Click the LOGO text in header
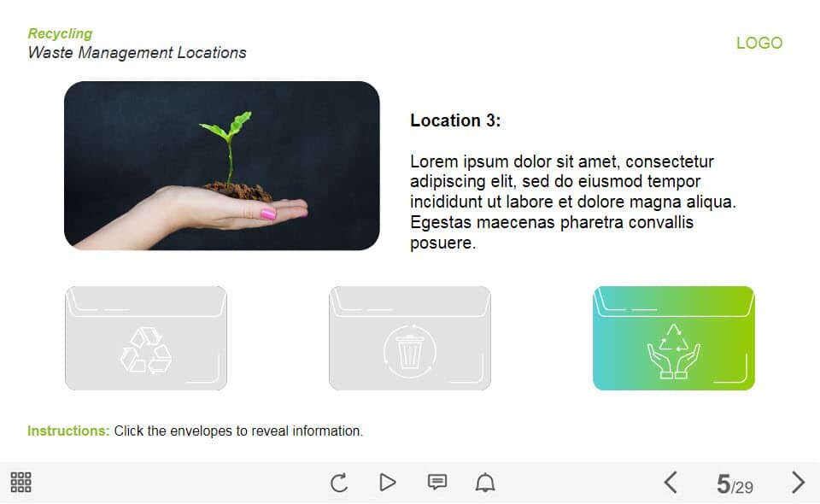Viewport: 820px width, 504px height. [759, 43]
